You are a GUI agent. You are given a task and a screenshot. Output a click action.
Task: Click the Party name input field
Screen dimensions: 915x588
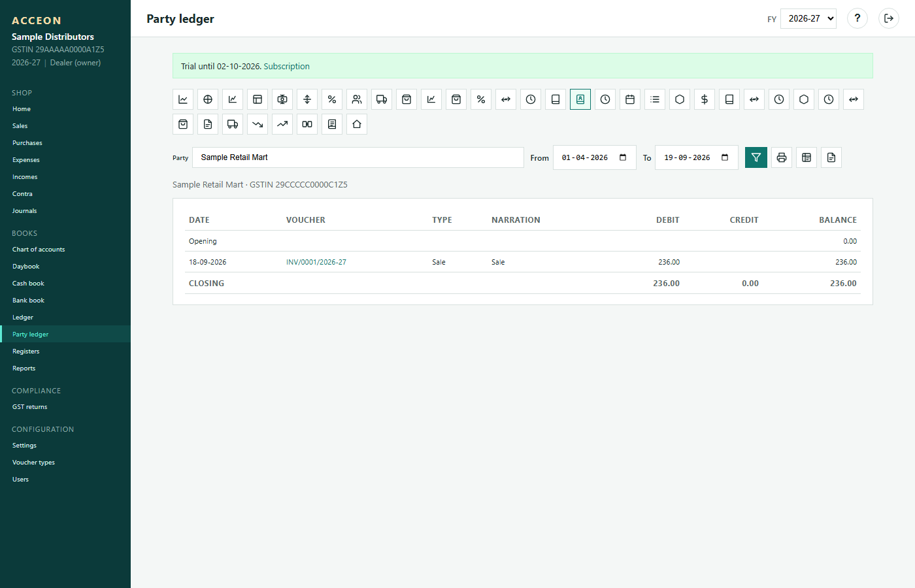point(358,157)
